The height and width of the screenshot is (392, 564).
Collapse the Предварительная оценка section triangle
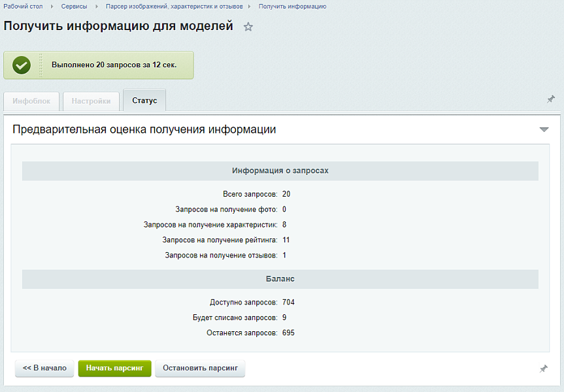click(x=544, y=130)
